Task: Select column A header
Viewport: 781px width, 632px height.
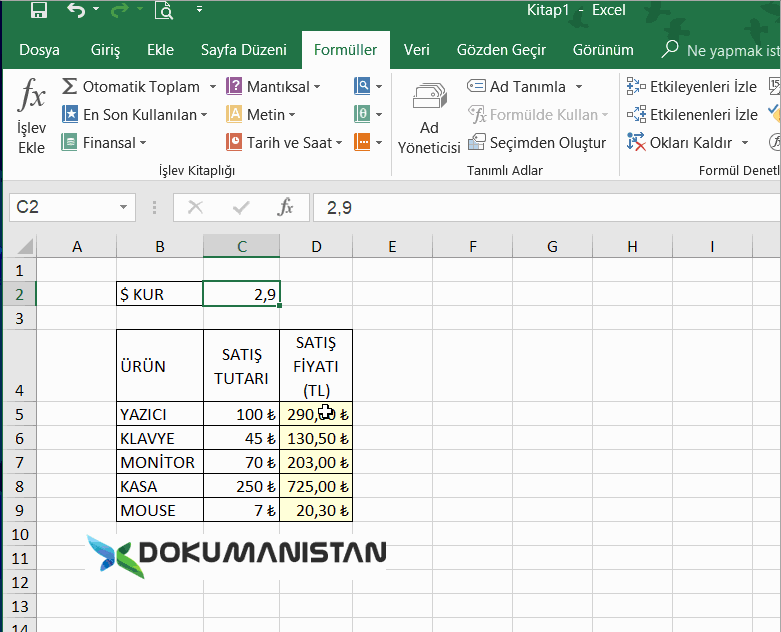Action: click(x=77, y=247)
